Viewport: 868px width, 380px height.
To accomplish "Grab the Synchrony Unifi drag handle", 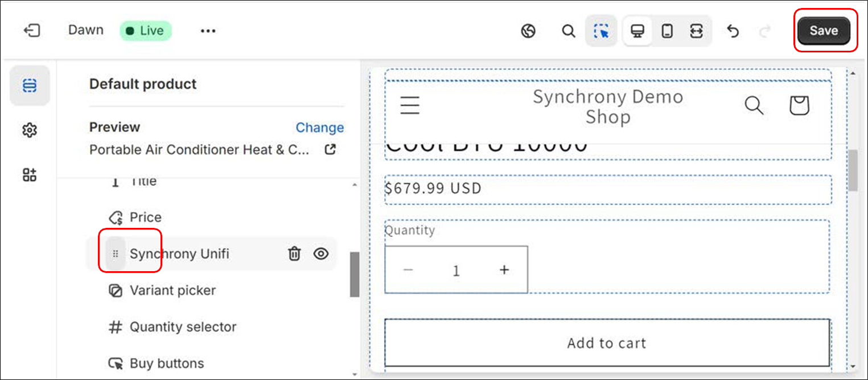I will tap(116, 254).
